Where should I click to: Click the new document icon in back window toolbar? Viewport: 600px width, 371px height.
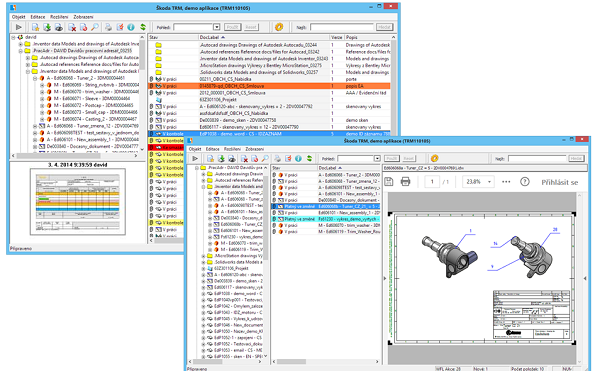coord(35,27)
